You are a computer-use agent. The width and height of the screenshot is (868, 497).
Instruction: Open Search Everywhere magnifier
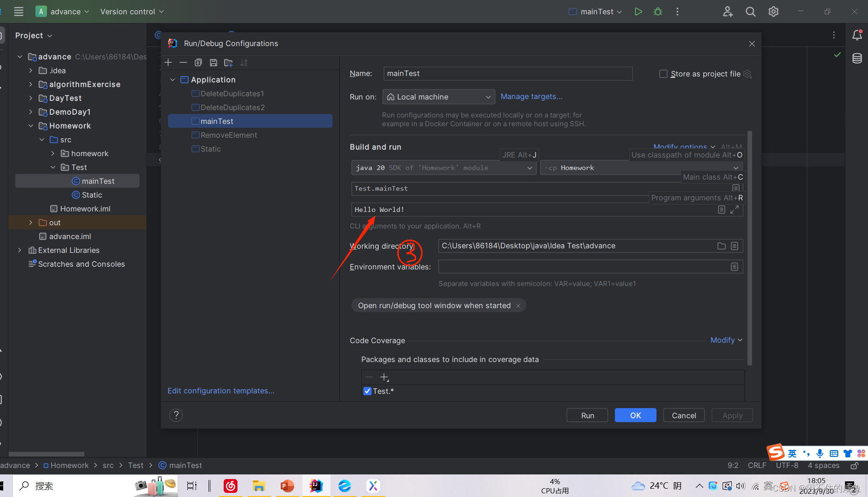(751, 12)
